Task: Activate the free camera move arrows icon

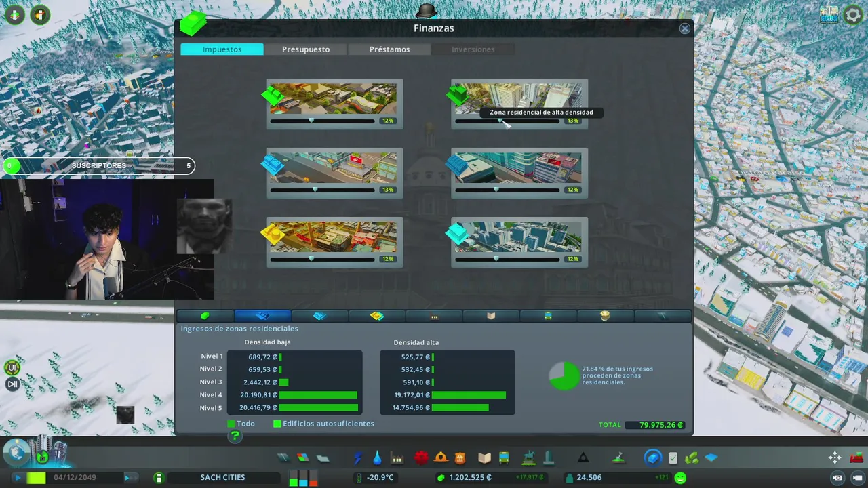Action: coord(835,457)
